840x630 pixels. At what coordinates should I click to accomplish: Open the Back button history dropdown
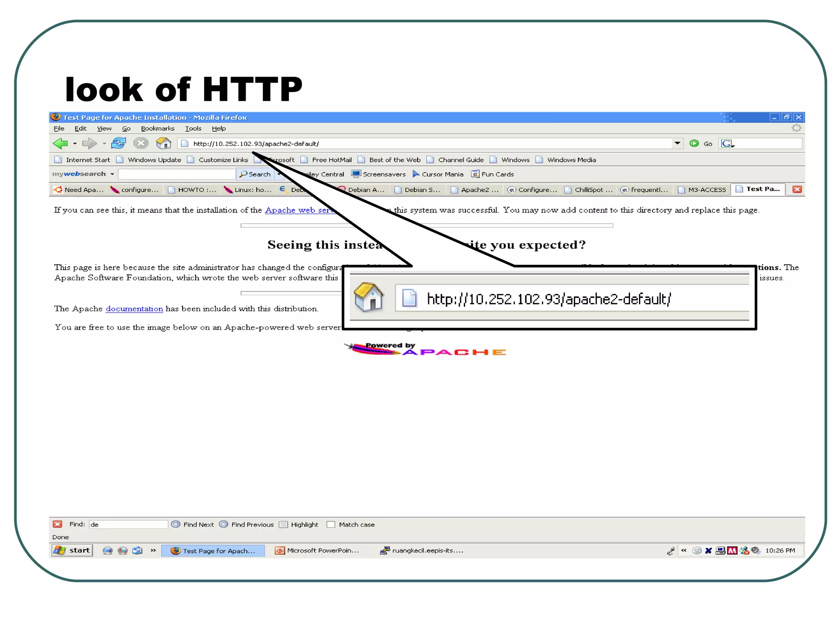(75, 144)
